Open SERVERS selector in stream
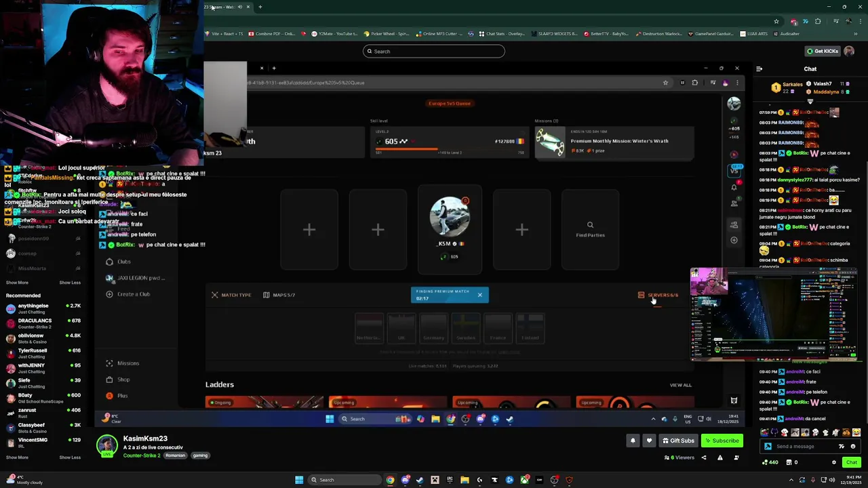Screen dimensions: 868x488 pyautogui.click(x=658, y=295)
